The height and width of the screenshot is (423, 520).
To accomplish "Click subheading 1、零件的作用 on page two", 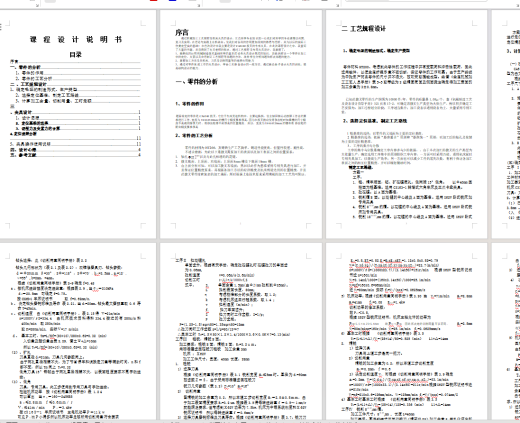I will click(190, 104).
